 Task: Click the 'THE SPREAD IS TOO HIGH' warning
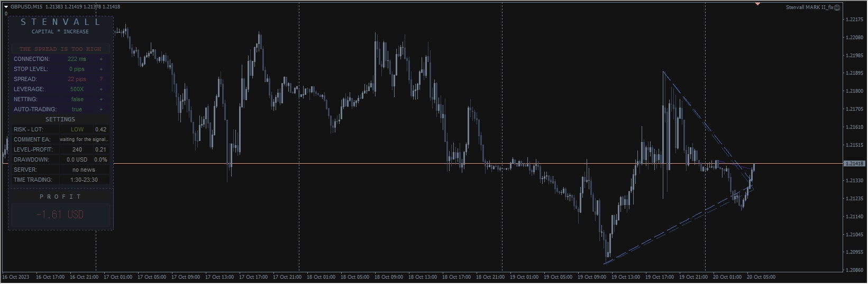60,49
